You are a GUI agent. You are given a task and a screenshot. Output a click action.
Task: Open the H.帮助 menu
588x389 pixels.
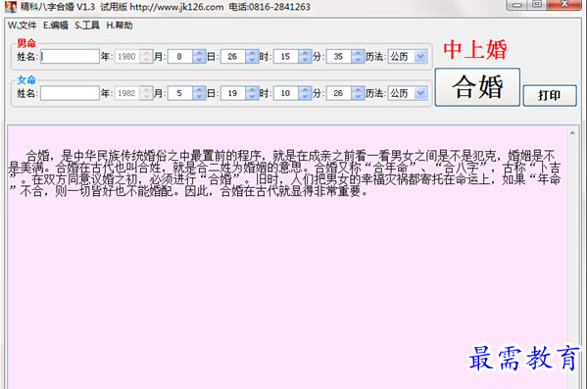coord(120,25)
